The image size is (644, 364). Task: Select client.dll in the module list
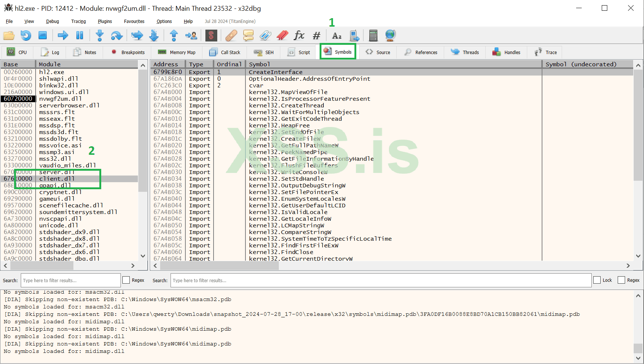[x=57, y=179]
